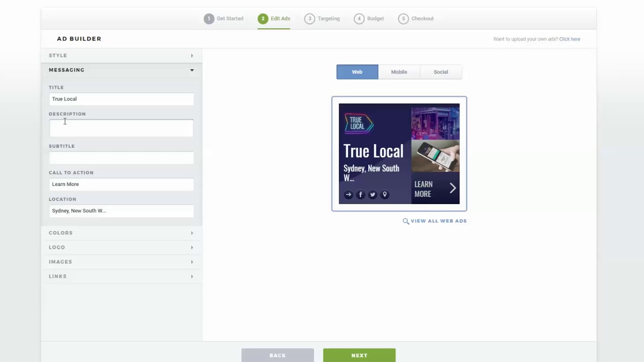The height and width of the screenshot is (362, 644).
Task: Click magnifier icon beside View All Web Ads
Action: [406, 221]
